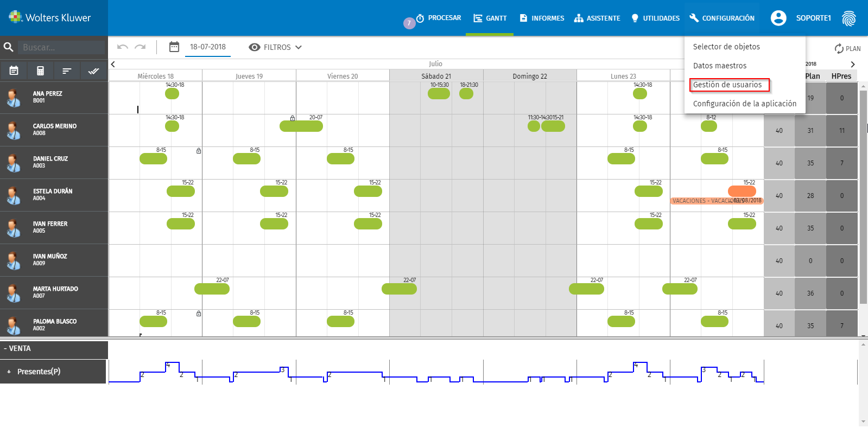The height and width of the screenshot is (428, 868).
Task: Undo the last change
Action: (123, 47)
